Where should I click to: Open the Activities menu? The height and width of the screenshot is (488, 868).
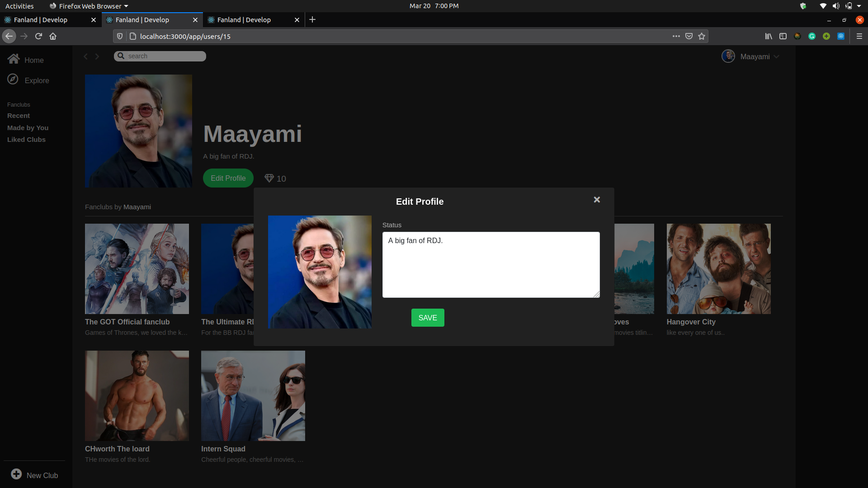tap(19, 6)
